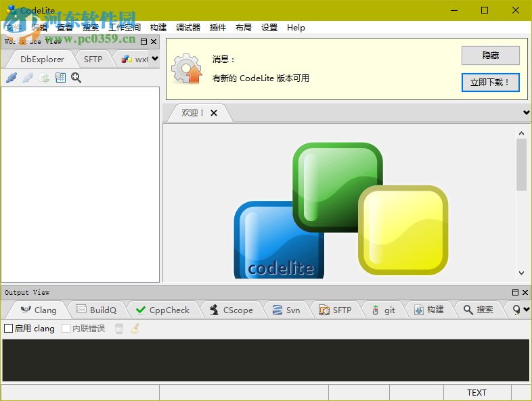Open the 调试器 menu
Screen dimensions: 532x401
[x=188, y=28]
